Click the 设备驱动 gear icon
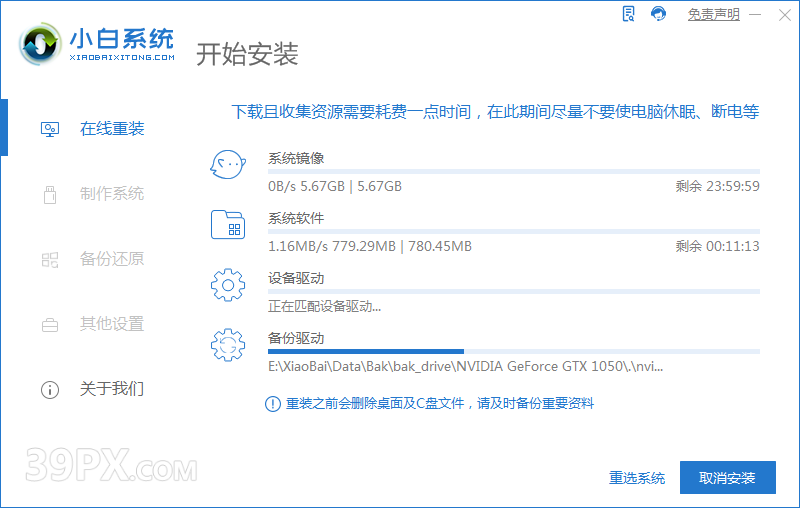 227,285
